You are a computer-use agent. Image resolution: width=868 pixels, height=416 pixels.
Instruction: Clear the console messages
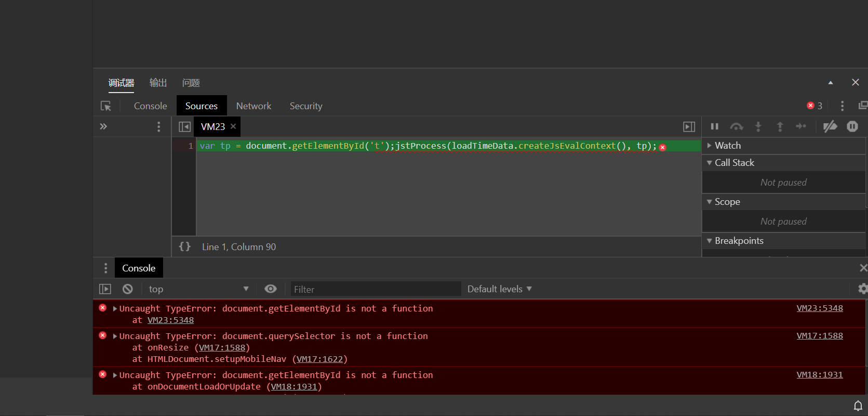[128, 289]
